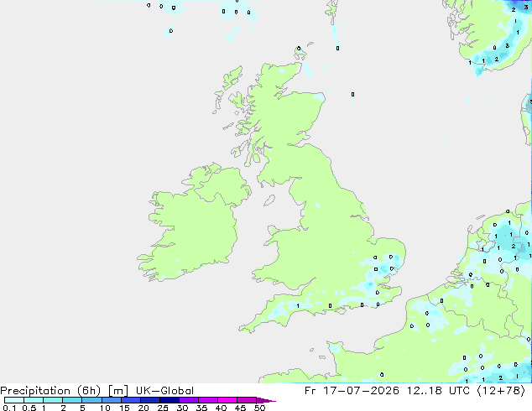The height and width of the screenshot is (411, 532).
Task: Click the Isle of Man outline
Action: point(269,200)
